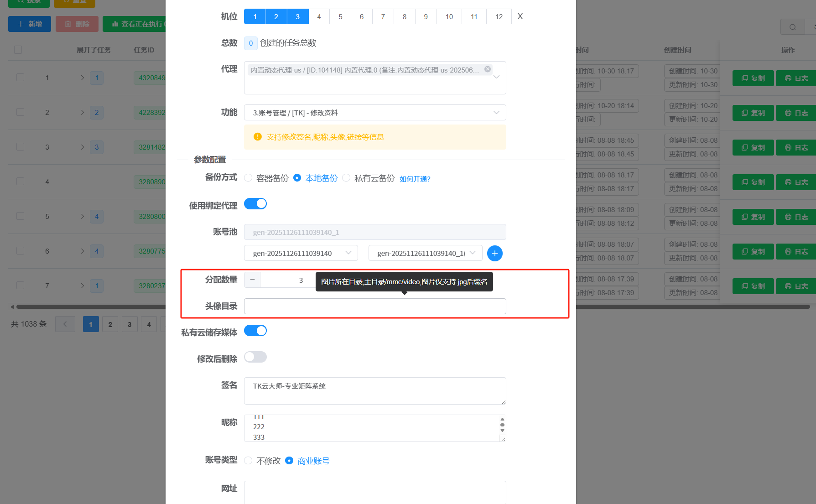Open the gen-20251126111039140 account pool dropdown
Image resolution: width=816 pixels, height=504 pixels.
301,253
